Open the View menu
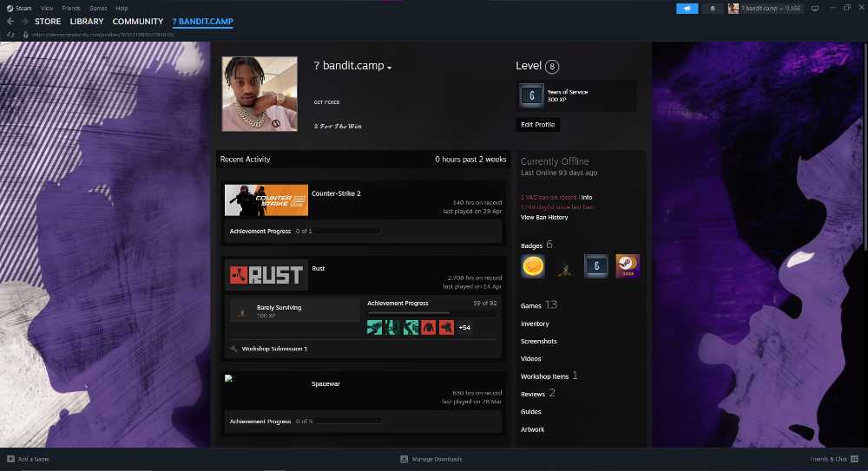The image size is (868, 471). pyautogui.click(x=47, y=9)
